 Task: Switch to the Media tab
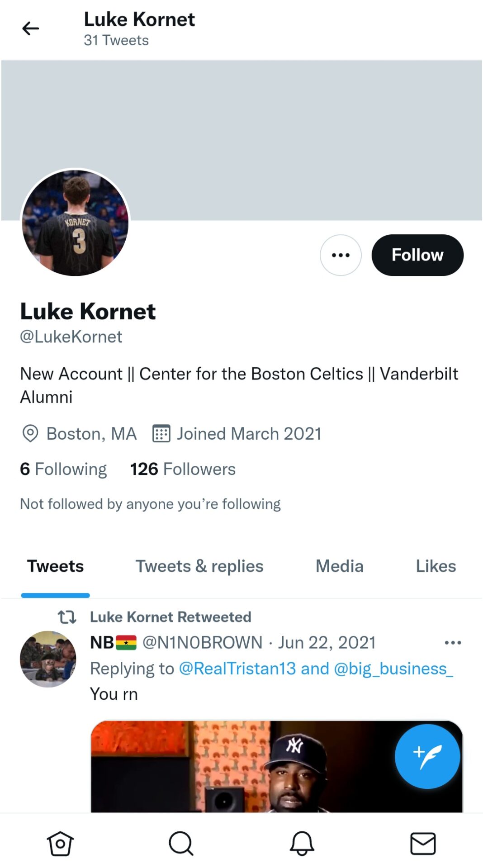point(340,566)
